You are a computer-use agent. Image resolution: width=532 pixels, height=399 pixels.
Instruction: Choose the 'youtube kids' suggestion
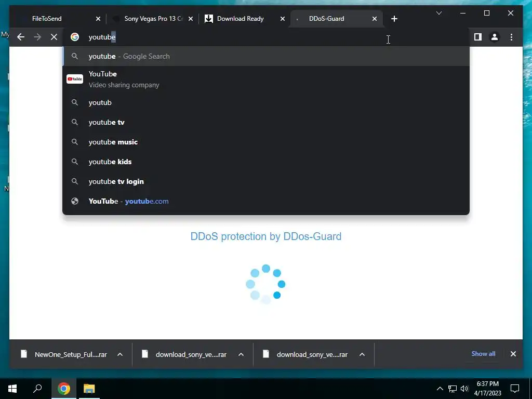click(x=266, y=162)
